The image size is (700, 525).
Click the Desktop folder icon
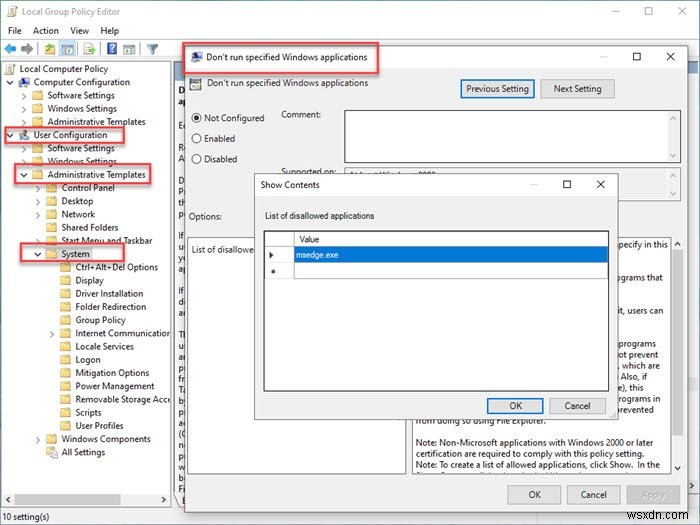pyautogui.click(x=52, y=201)
